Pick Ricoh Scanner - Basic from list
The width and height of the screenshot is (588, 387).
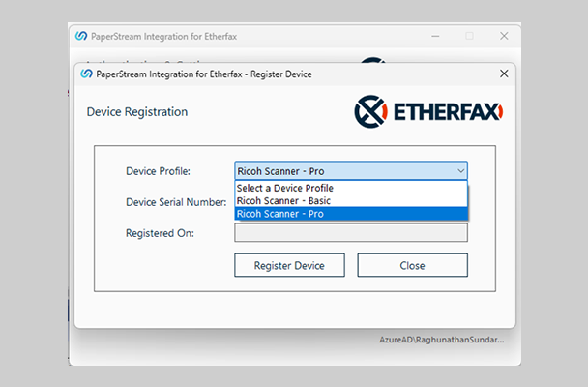coord(351,200)
